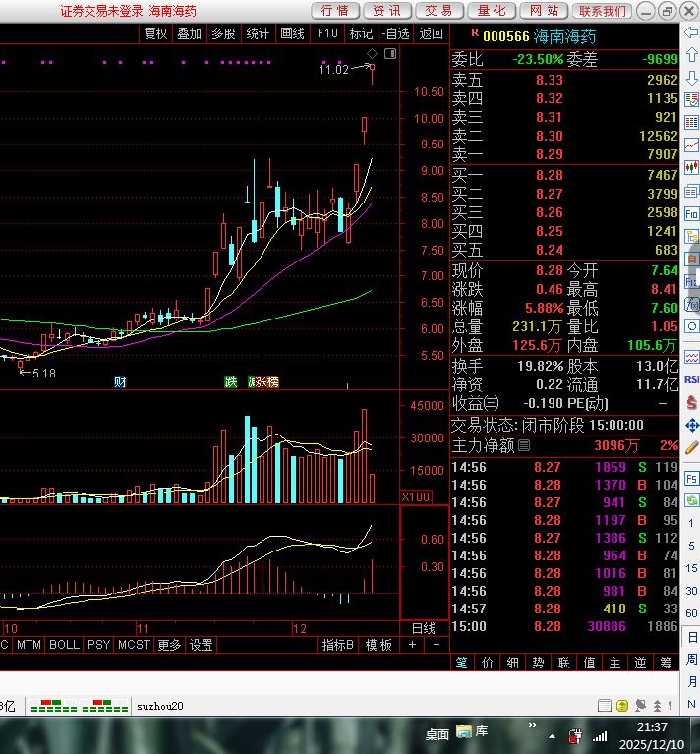700x754 pixels.
Task: Click the diamond marker above the chart
Action: [372, 53]
